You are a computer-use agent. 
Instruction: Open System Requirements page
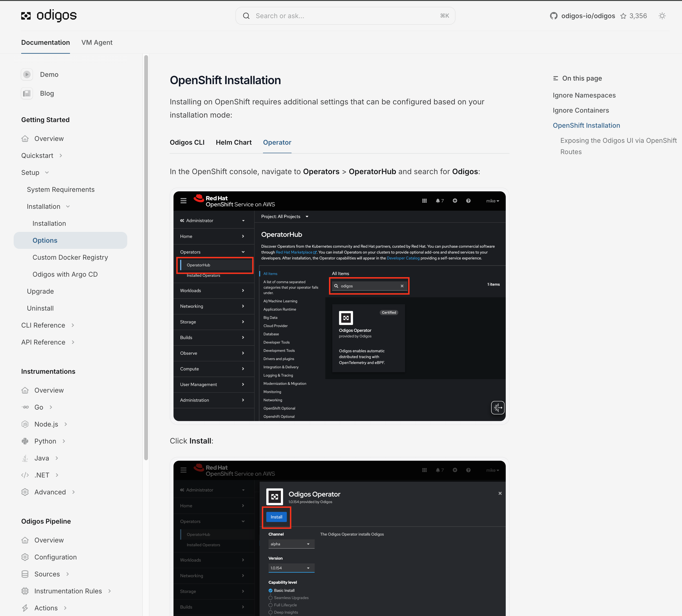click(x=61, y=189)
